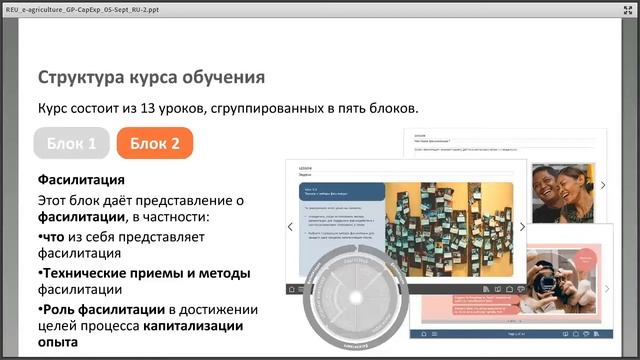Click the two laughing women photo
The image size is (640, 360).
coord(563,193)
